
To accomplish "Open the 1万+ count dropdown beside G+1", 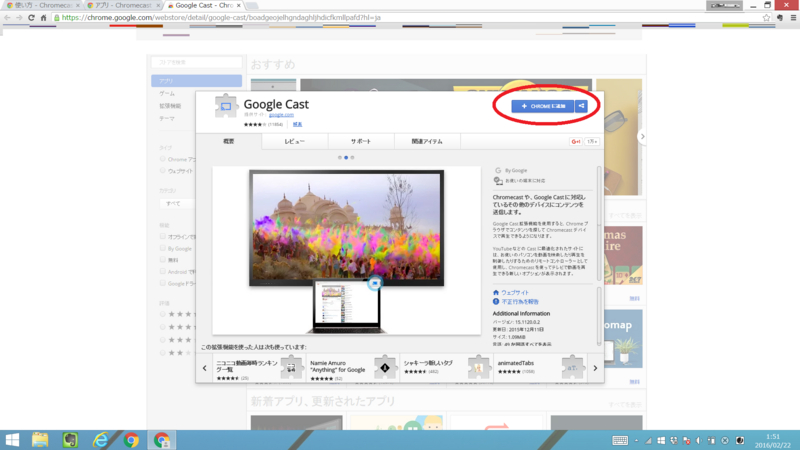I will (592, 141).
